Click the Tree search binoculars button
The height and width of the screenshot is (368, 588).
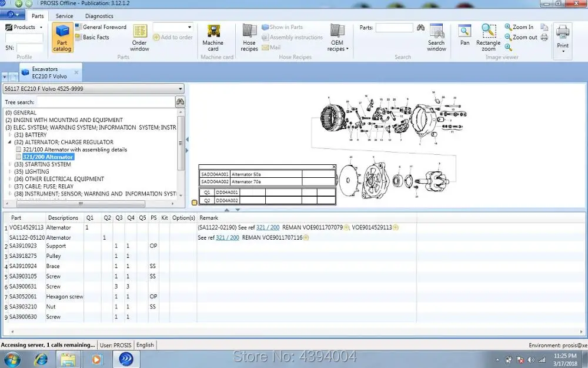click(180, 102)
